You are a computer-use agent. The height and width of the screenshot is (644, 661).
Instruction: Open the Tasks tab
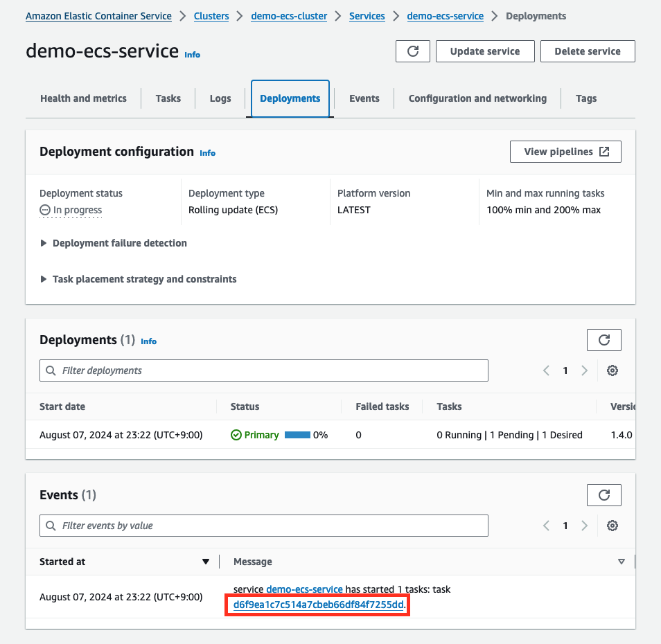[x=168, y=98]
